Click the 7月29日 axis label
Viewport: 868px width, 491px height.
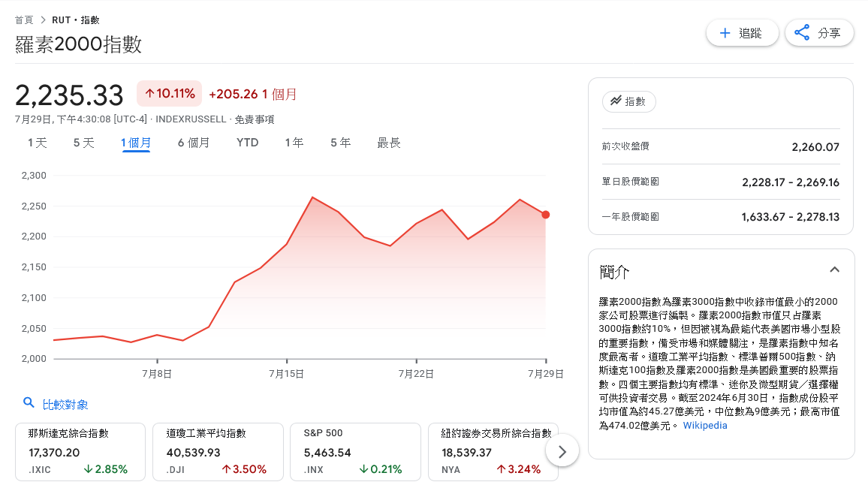(546, 374)
